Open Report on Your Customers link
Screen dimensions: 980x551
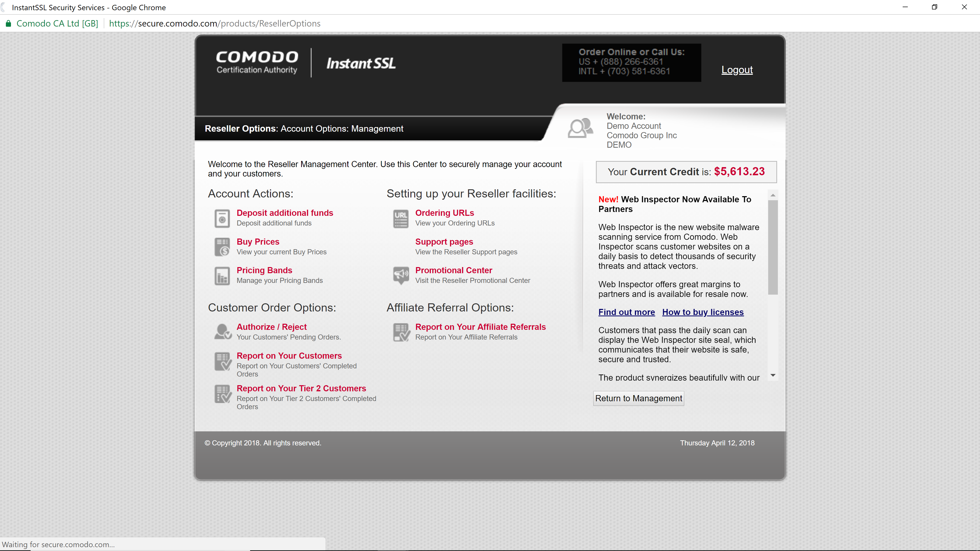(x=289, y=356)
